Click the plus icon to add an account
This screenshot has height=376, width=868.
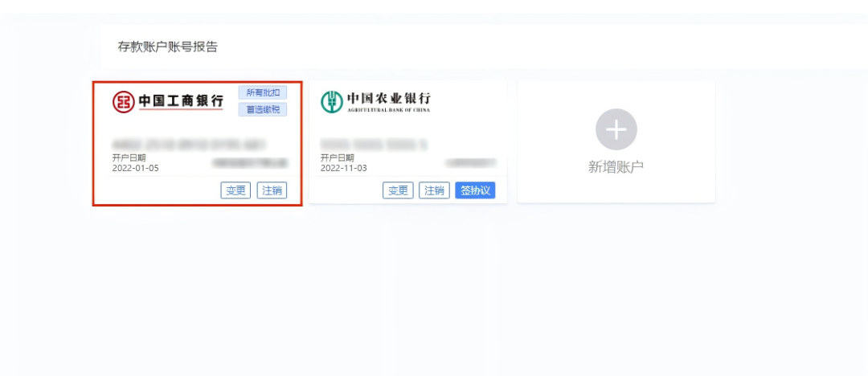[616, 129]
